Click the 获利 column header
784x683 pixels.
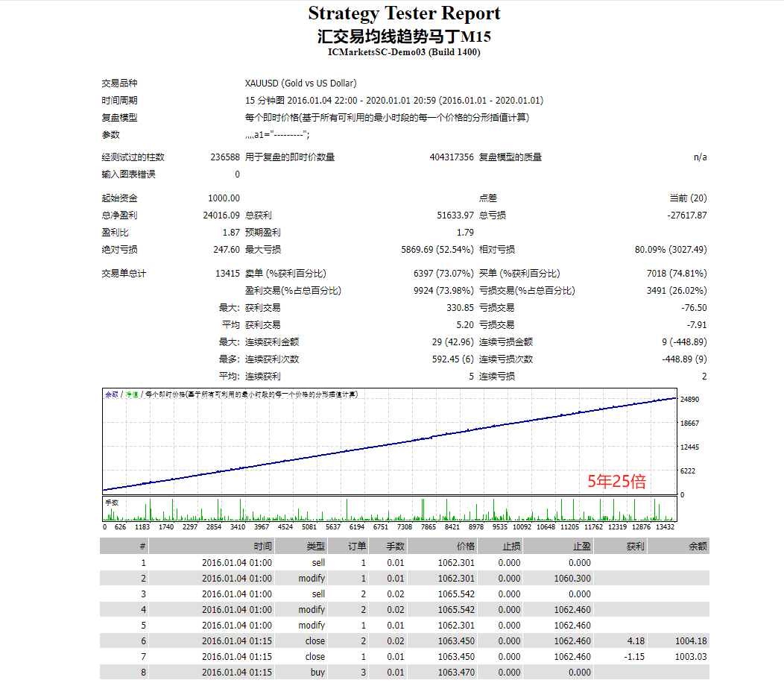(x=621, y=546)
